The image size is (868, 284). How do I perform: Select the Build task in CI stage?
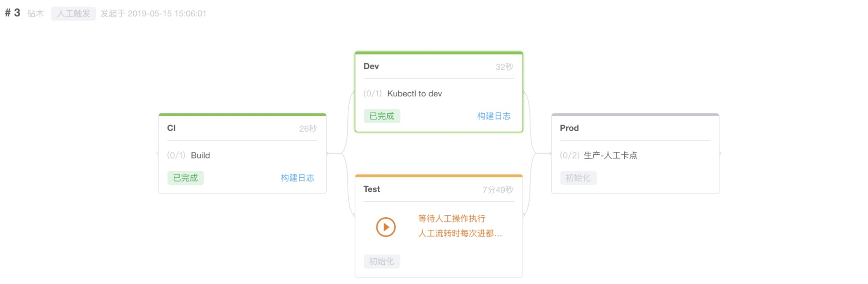pos(200,156)
